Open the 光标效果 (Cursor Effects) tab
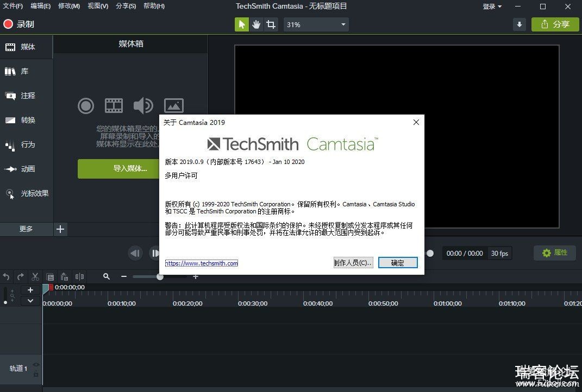 (x=26, y=194)
